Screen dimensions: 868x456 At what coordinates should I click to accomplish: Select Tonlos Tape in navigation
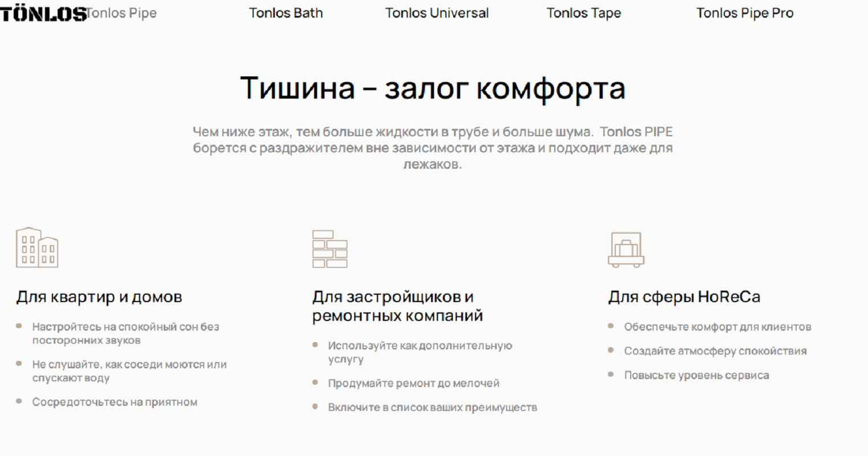pos(583,13)
